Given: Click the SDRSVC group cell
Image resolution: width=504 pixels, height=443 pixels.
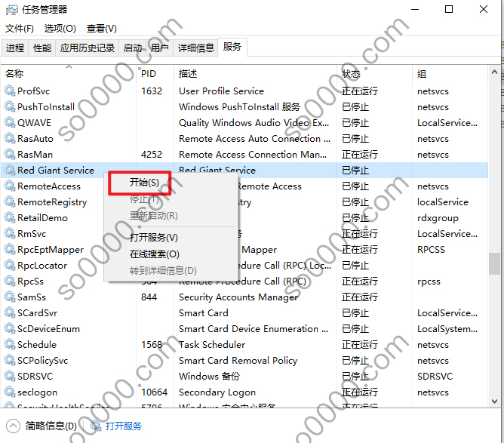Looking at the screenshot, I should point(435,376).
